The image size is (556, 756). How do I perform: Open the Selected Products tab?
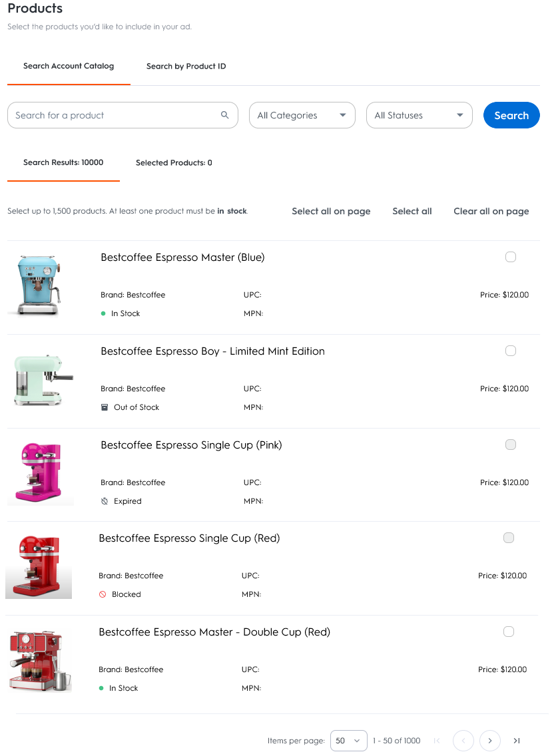pyautogui.click(x=174, y=162)
